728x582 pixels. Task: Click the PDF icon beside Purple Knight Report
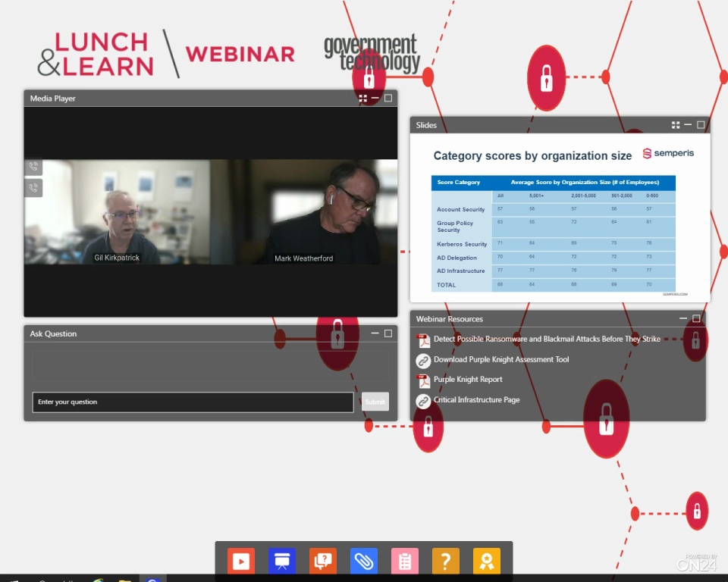pos(423,380)
